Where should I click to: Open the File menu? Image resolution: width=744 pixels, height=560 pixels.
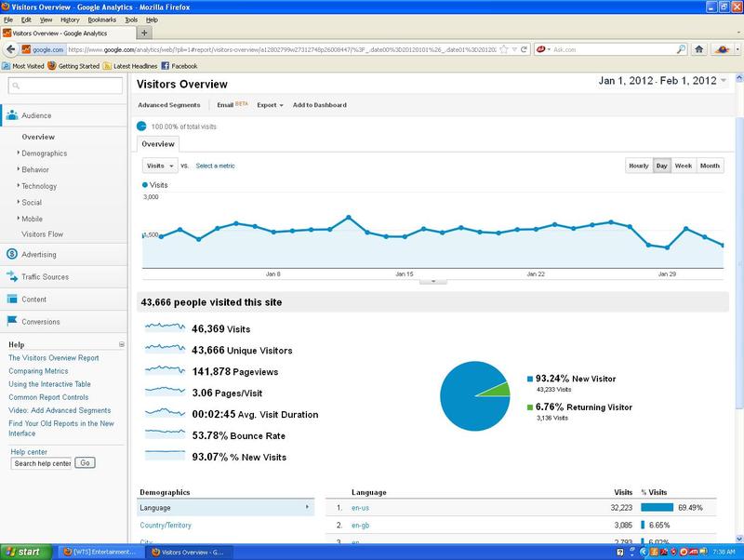pos(8,20)
